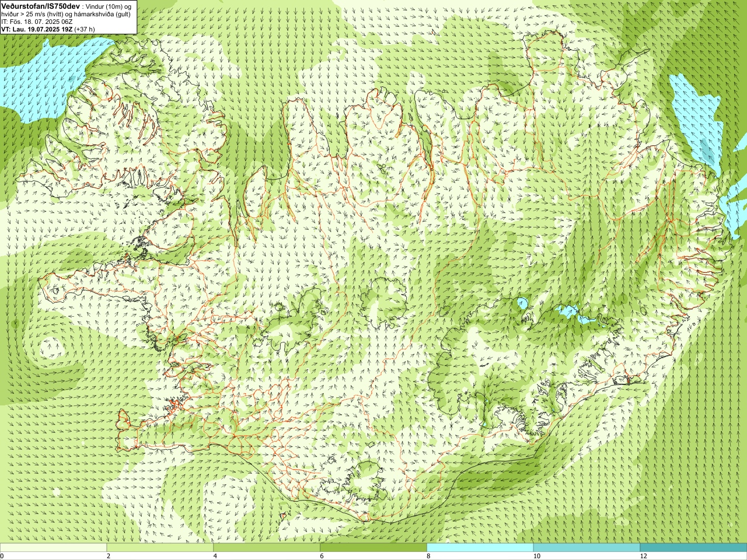The height and width of the screenshot is (560, 747).
Task: Select the medium green 4–6 color bar segment
Action: click(x=267, y=548)
